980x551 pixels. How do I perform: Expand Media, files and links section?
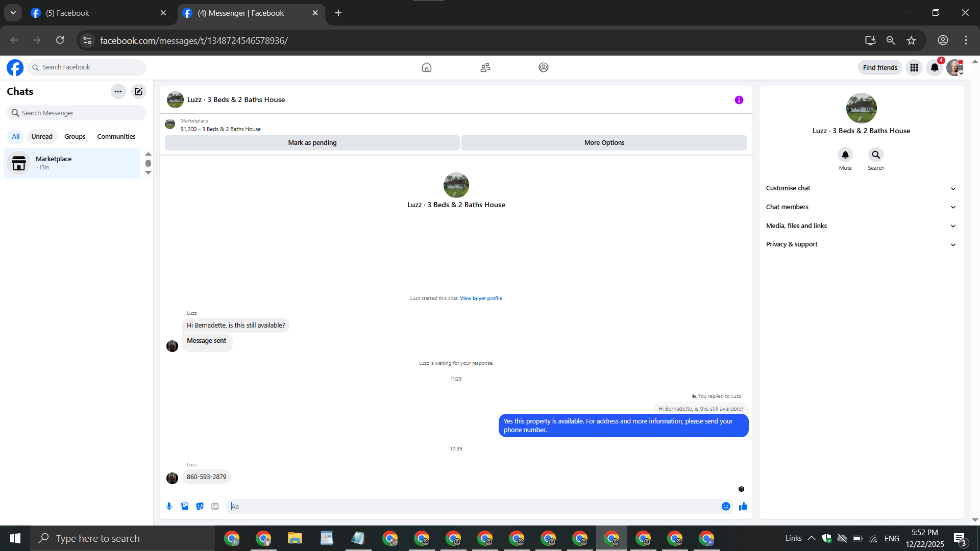pos(861,226)
